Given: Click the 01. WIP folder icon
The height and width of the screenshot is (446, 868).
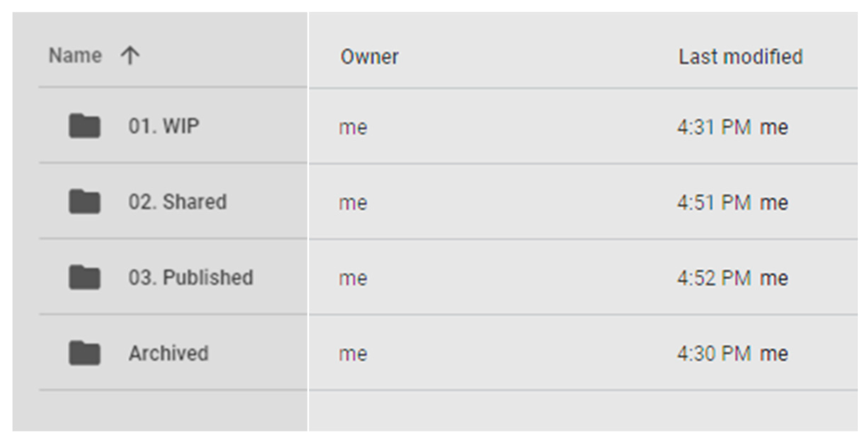Looking at the screenshot, I should (x=84, y=126).
